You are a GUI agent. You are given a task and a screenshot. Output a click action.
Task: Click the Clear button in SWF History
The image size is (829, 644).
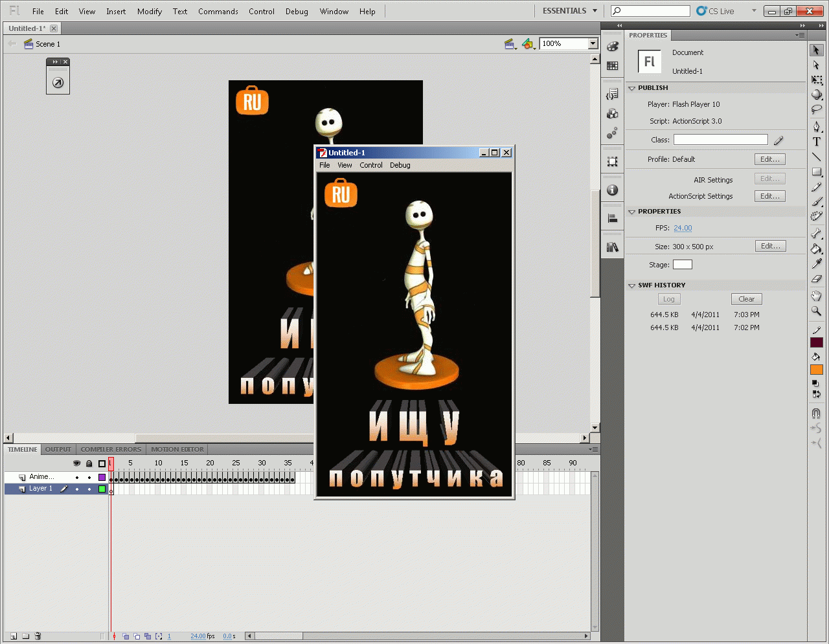pos(746,299)
